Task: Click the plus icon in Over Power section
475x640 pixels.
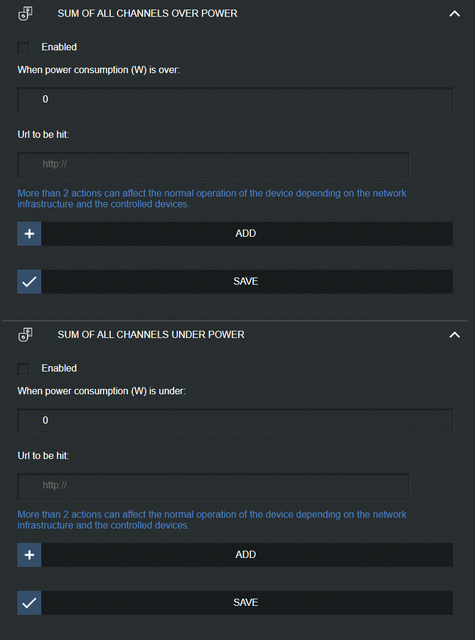Action: pyautogui.click(x=29, y=234)
